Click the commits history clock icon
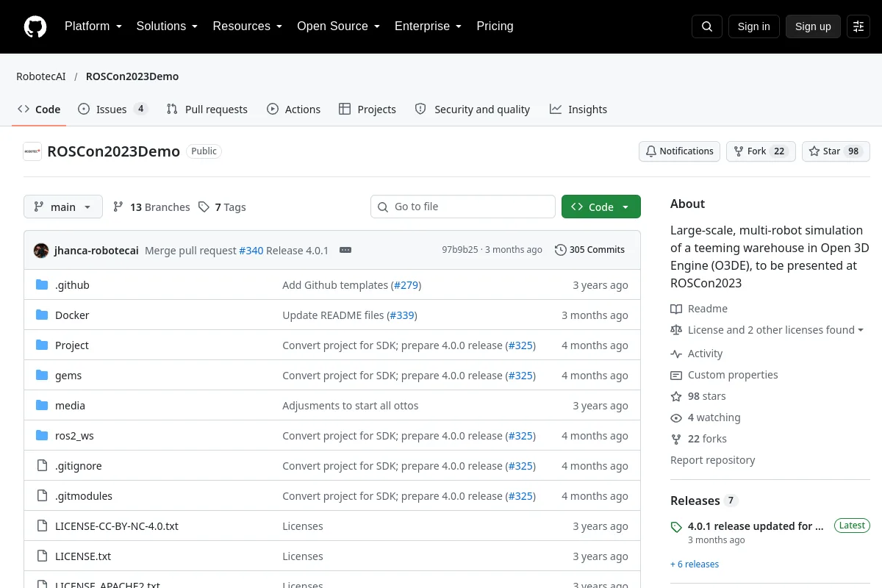The width and height of the screenshot is (882, 588). coord(561,250)
